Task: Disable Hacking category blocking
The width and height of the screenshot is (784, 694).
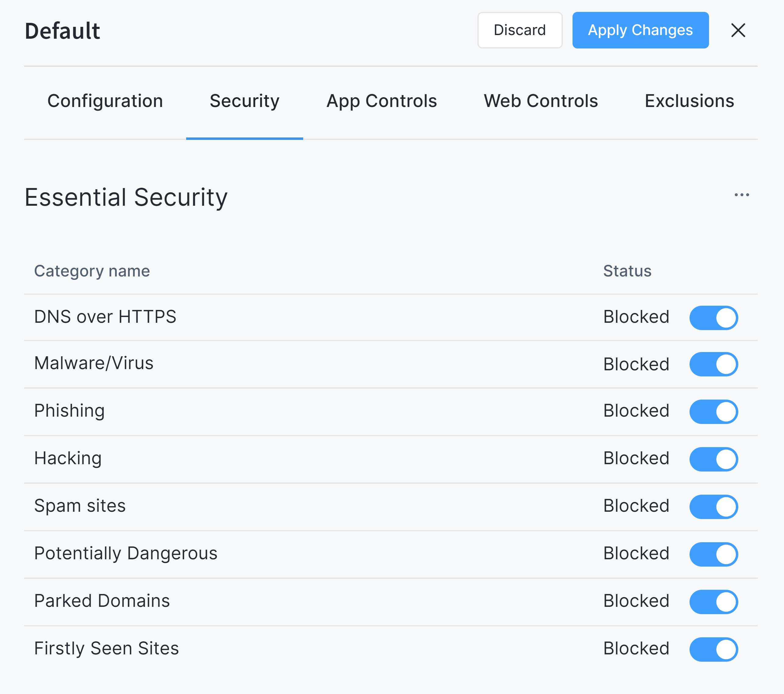Action: coord(713,459)
